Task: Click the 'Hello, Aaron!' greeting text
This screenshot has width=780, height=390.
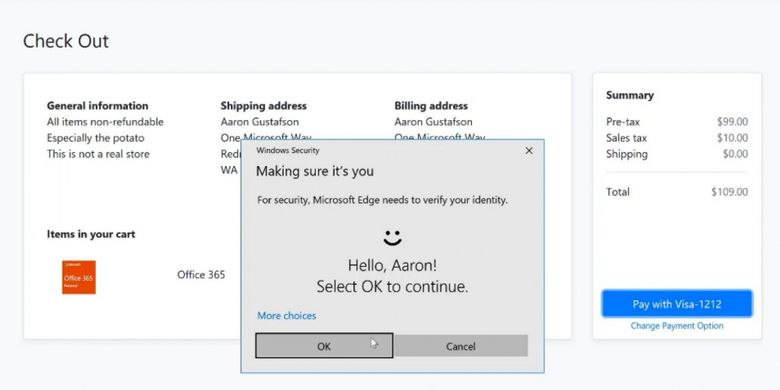Action: click(x=392, y=265)
